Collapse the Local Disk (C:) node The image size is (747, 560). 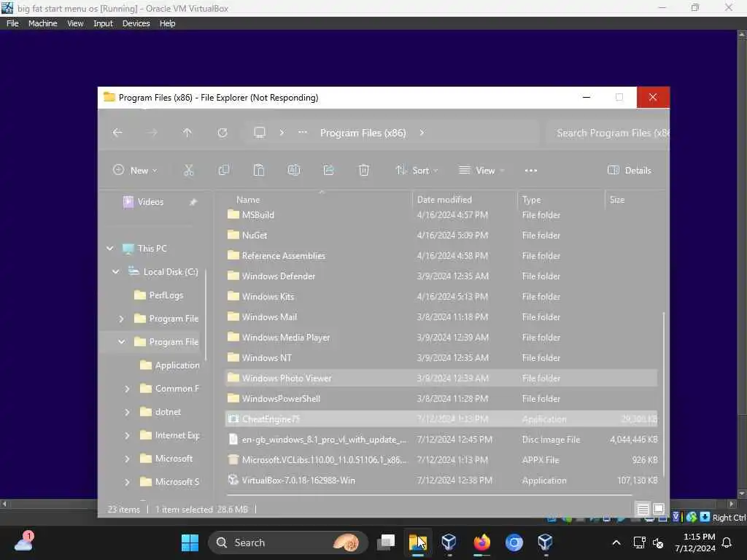pos(116,271)
